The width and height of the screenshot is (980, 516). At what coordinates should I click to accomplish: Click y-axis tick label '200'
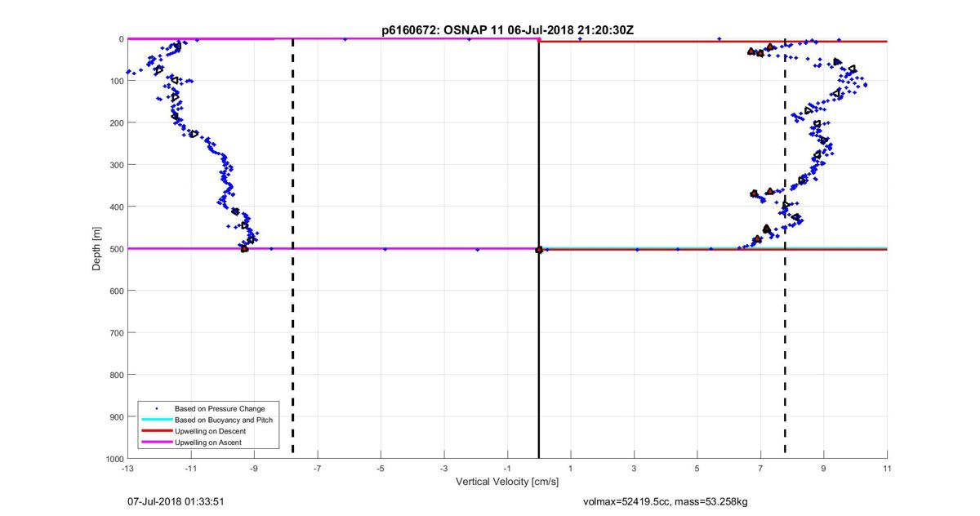[118, 122]
